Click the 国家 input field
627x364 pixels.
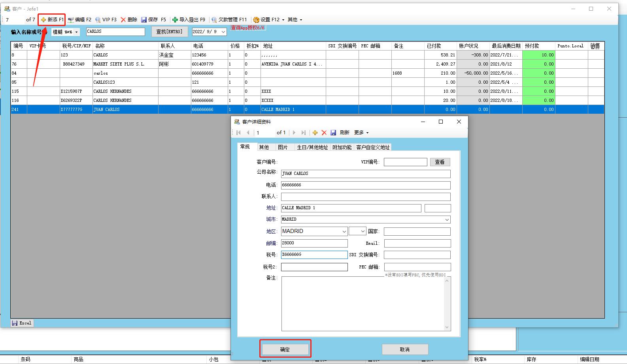pyautogui.click(x=417, y=231)
